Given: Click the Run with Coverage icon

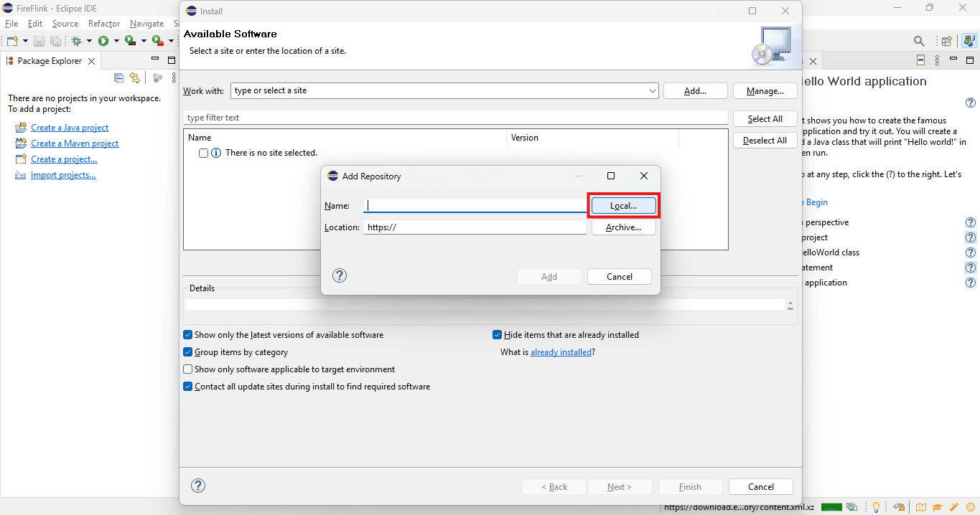Looking at the screenshot, I should pos(130,41).
